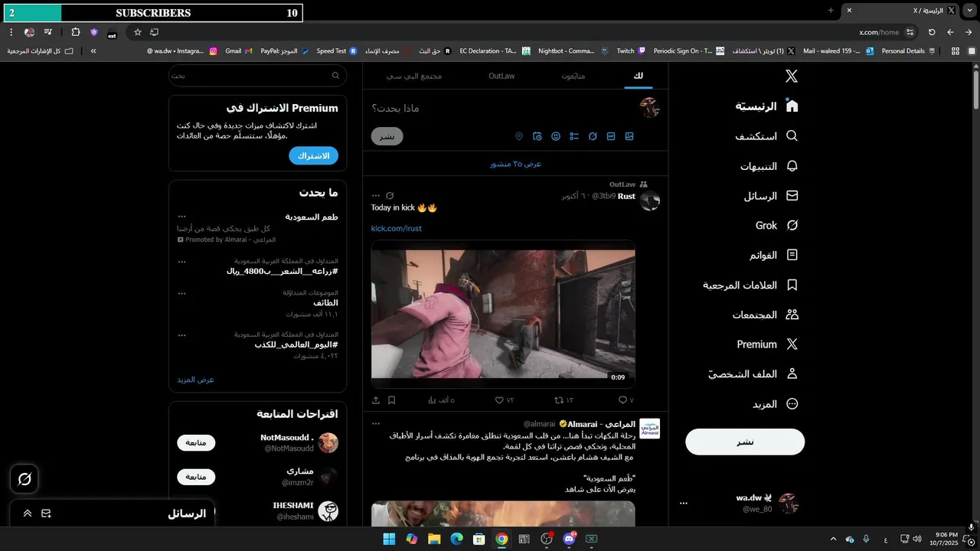Bookmark Rust's Today in kick post

391,399
